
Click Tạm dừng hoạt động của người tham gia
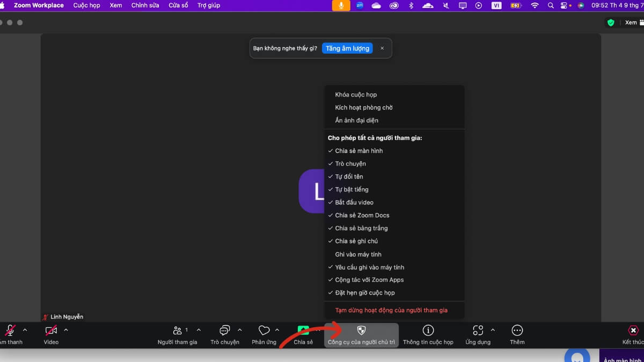click(x=391, y=310)
